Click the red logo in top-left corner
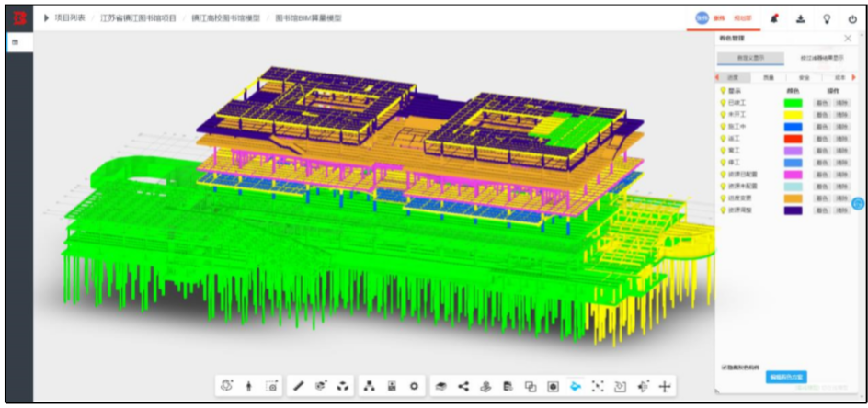This screenshot has height=408, width=868. [x=19, y=18]
